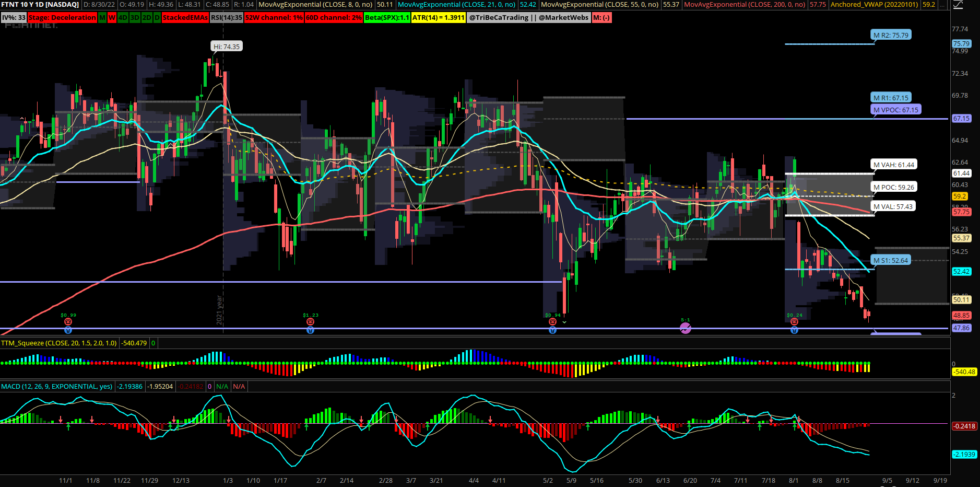
Task: Expand the ellipsis overflow in the header studies row
Action: coord(942,5)
